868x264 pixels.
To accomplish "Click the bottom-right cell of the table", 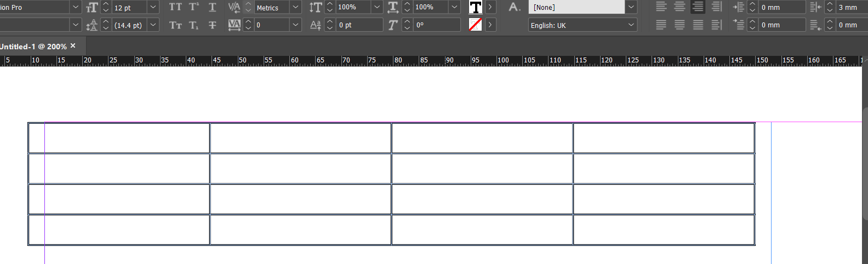I will point(664,229).
